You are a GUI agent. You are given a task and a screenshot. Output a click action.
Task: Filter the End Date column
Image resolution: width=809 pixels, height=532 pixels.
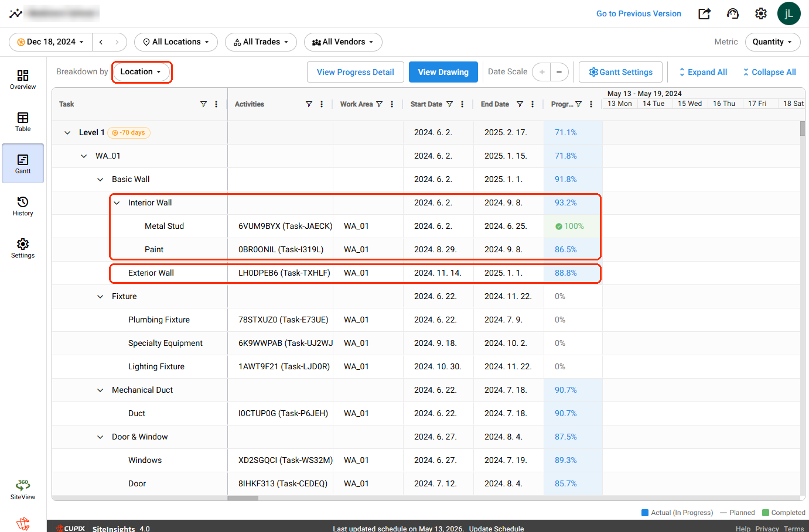point(520,104)
